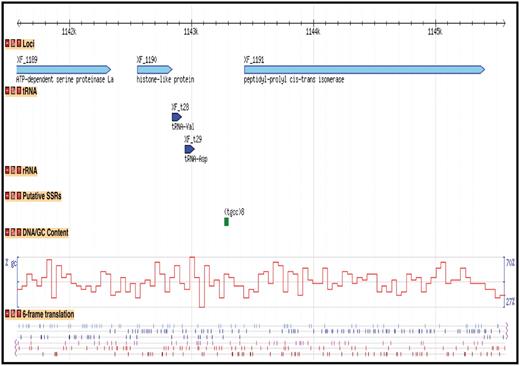Click the DNA/GC Content track title
520x366 pixels.
[45, 232]
